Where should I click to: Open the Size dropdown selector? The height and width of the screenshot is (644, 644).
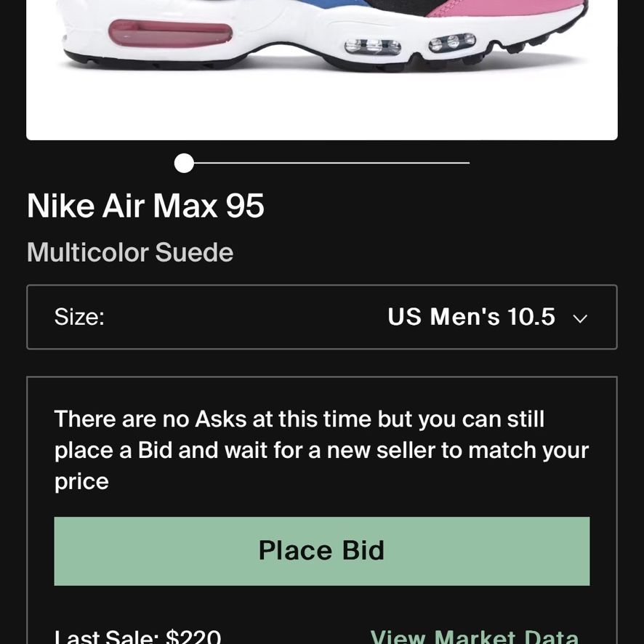click(x=321, y=317)
